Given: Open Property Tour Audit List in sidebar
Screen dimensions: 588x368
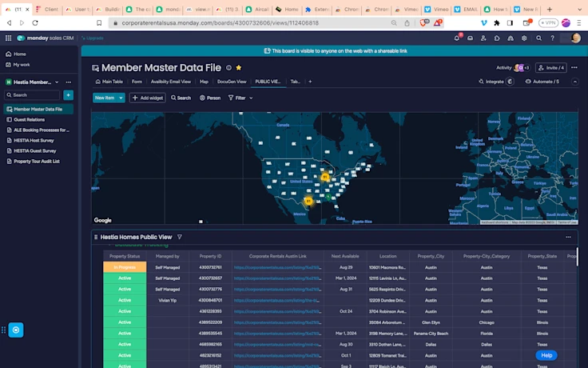Looking at the screenshot, I should point(37,161).
